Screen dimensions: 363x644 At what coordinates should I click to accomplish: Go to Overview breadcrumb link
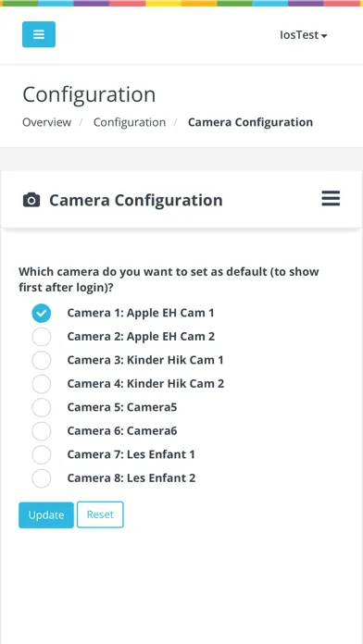coord(47,122)
